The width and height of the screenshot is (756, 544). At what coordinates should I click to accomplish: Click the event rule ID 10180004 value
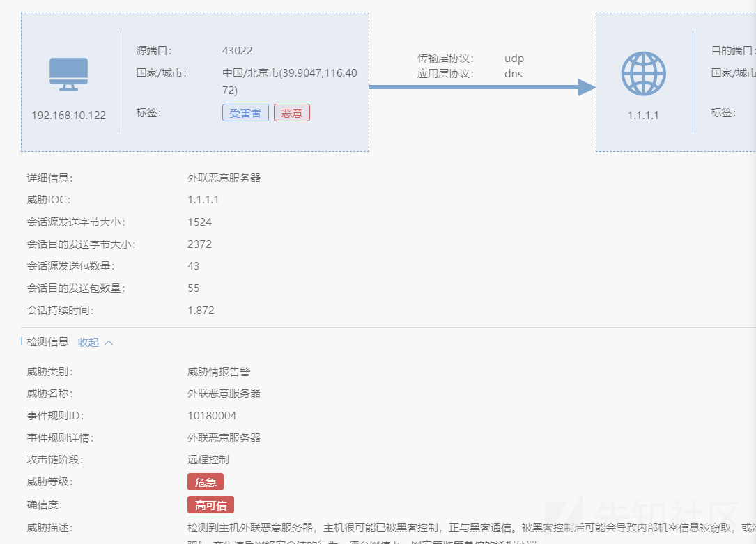[x=212, y=416]
